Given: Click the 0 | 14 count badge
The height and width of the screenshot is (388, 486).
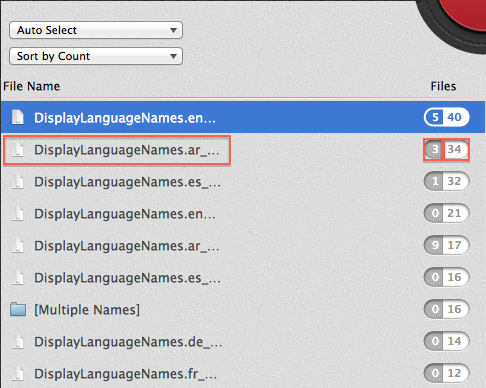Looking at the screenshot, I should (446, 341).
